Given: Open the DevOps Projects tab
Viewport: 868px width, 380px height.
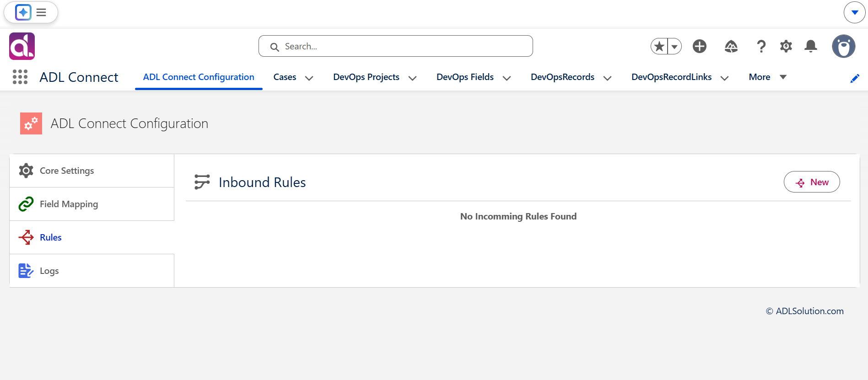Looking at the screenshot, I should click(x=366, y=77).
